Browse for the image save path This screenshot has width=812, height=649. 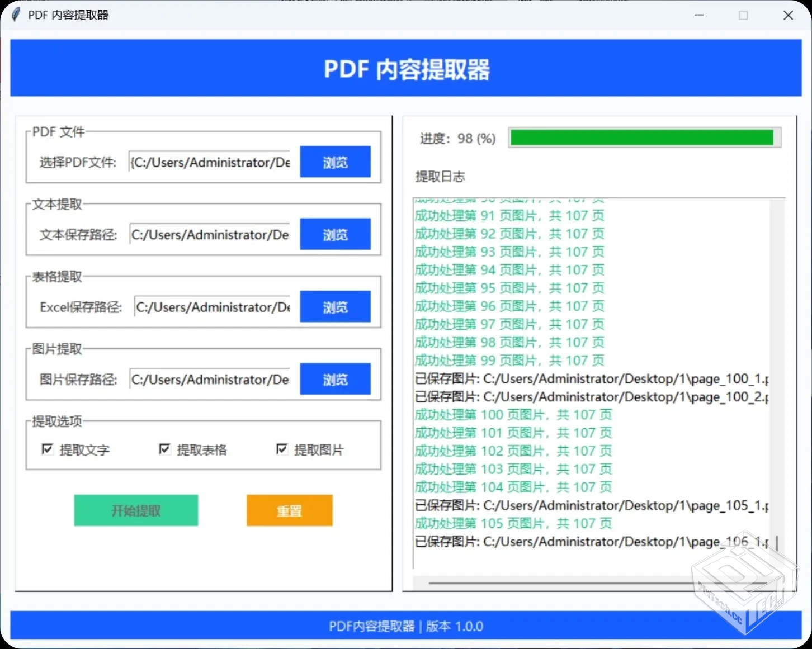334,378
